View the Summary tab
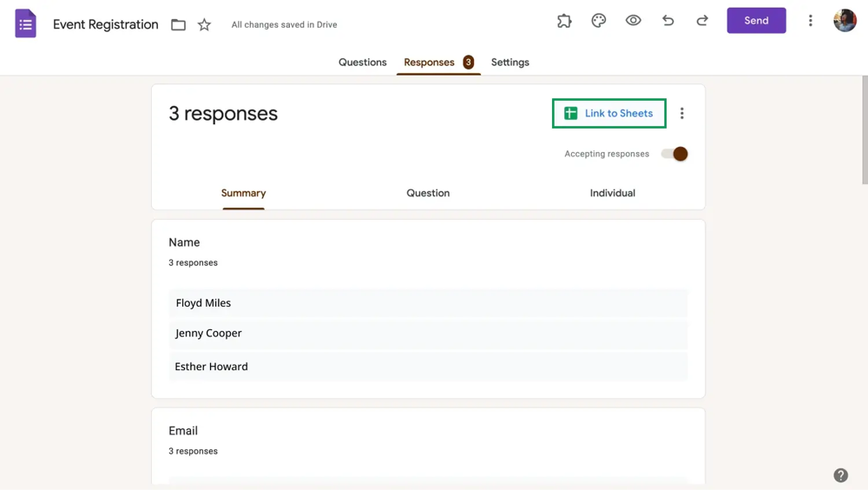The height and width of the screenshot is (490, 868). tap(244, 193)
